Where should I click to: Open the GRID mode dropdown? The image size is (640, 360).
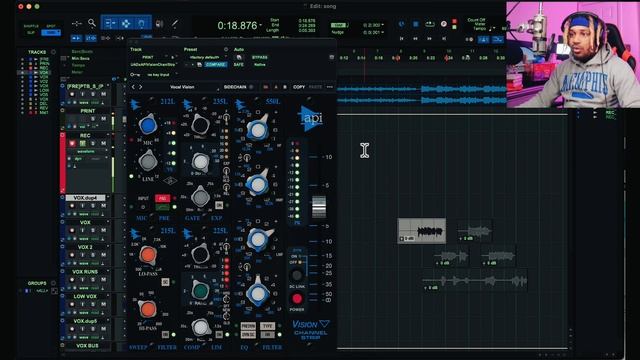point(51,33)
